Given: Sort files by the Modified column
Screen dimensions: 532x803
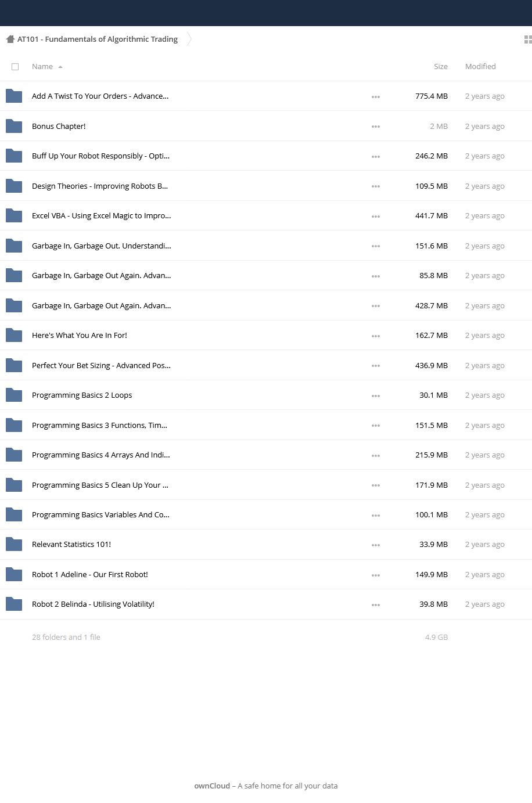Looking at the screenshot, I should point(480,67).
